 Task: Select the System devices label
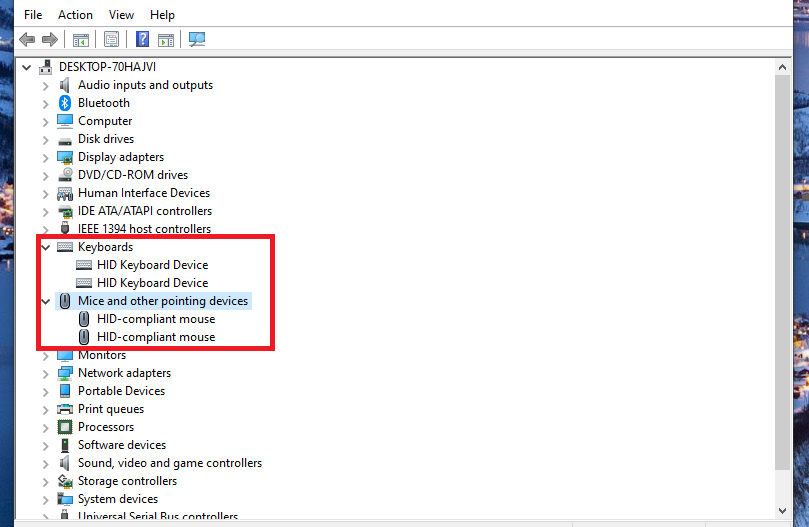pyautogui.click(x=118, y=499)
